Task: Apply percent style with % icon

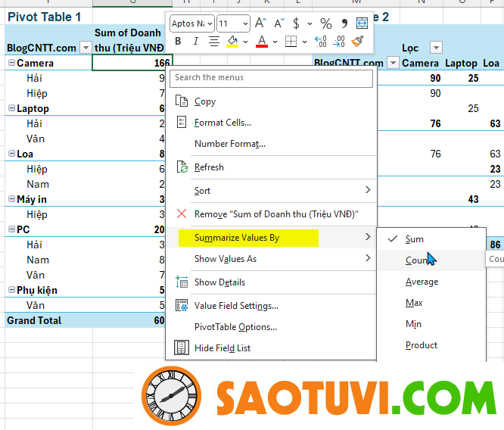Action: tap(325, 23)
